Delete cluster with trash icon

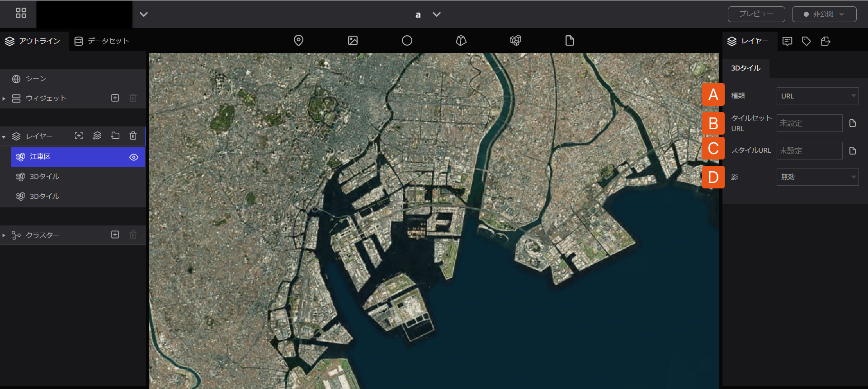pyautogui.click(x=133, y=235)
